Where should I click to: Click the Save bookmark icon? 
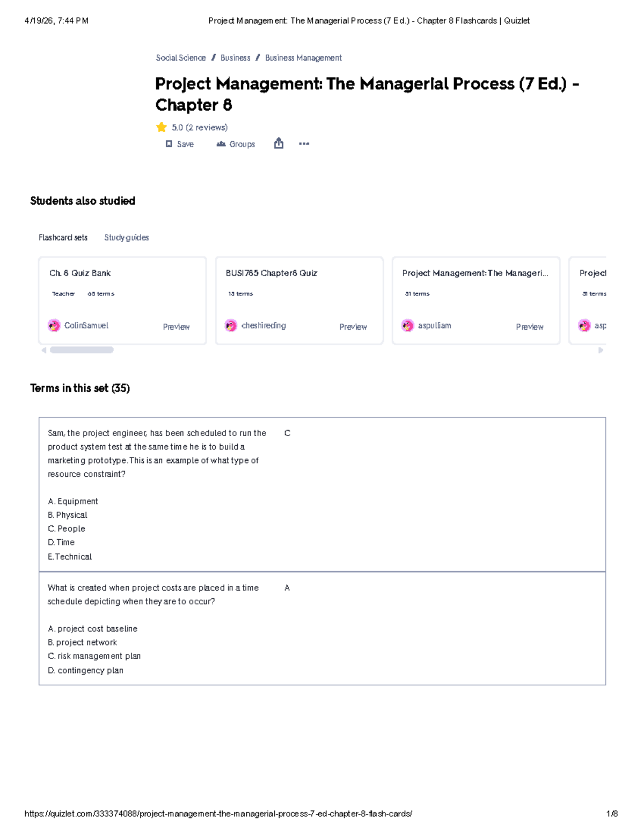pyautogui.click(x=169, y=144)
